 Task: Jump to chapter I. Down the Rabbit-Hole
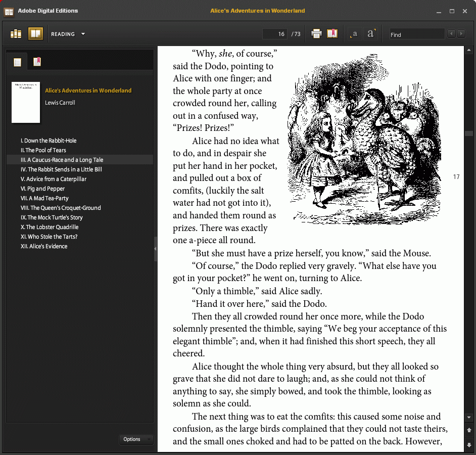point(49,141)
